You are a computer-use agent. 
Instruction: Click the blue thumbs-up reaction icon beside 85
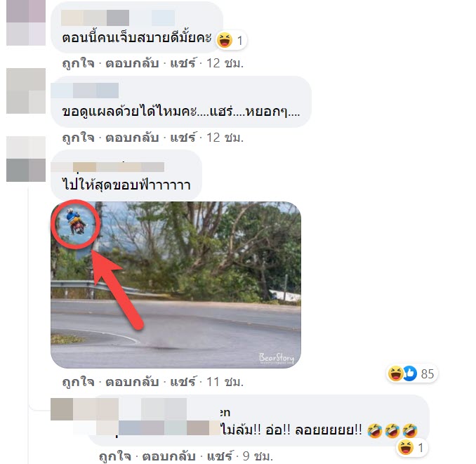[410, 373]
